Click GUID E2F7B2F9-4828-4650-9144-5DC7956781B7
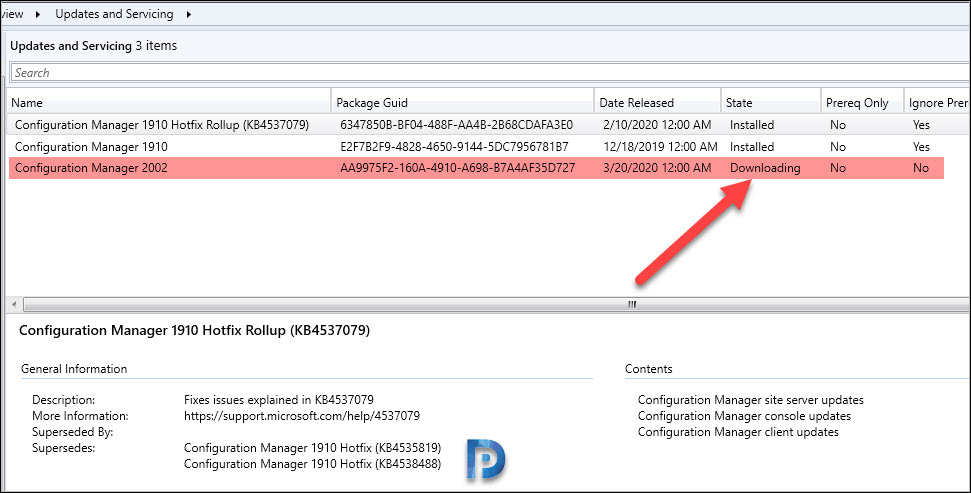This screenshot has height=493, width=971. 454,147
